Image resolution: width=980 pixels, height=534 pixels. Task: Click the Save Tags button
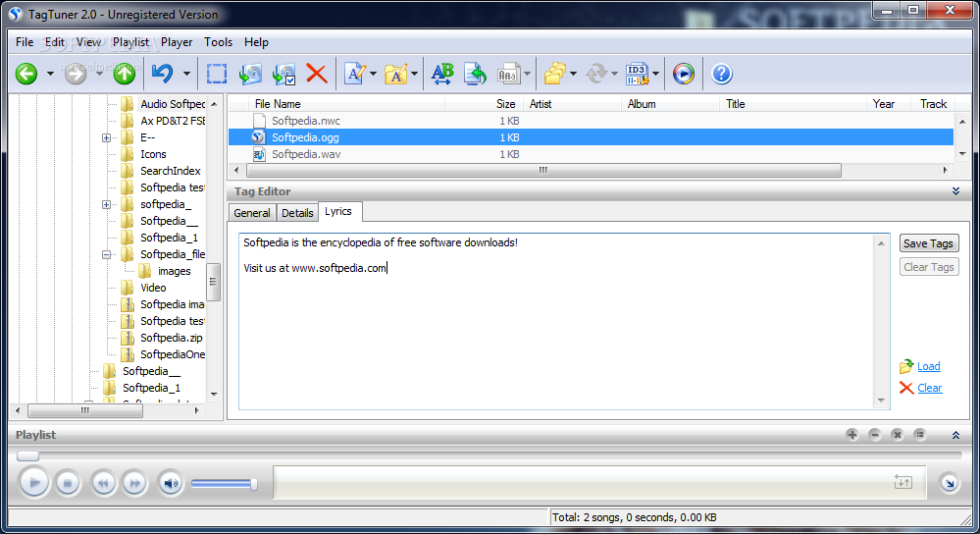(x=928, y=243)
